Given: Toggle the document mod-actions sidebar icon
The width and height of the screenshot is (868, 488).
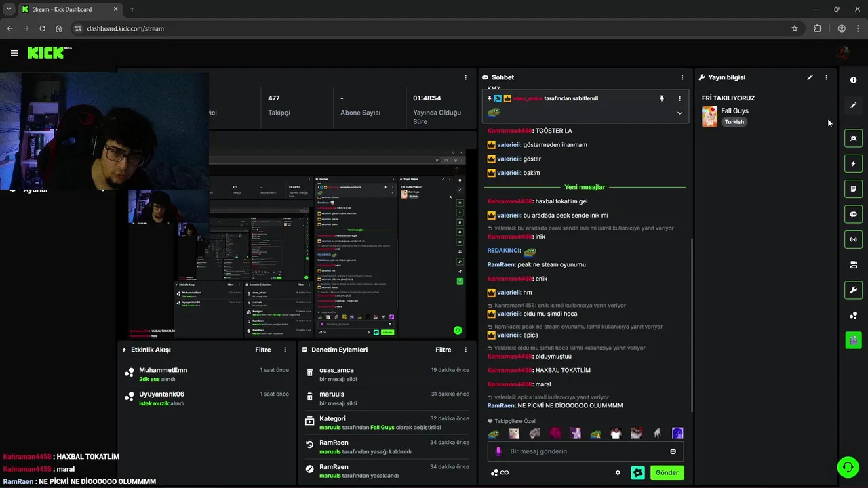Looking at the screenshot, I should pos(853,188).
